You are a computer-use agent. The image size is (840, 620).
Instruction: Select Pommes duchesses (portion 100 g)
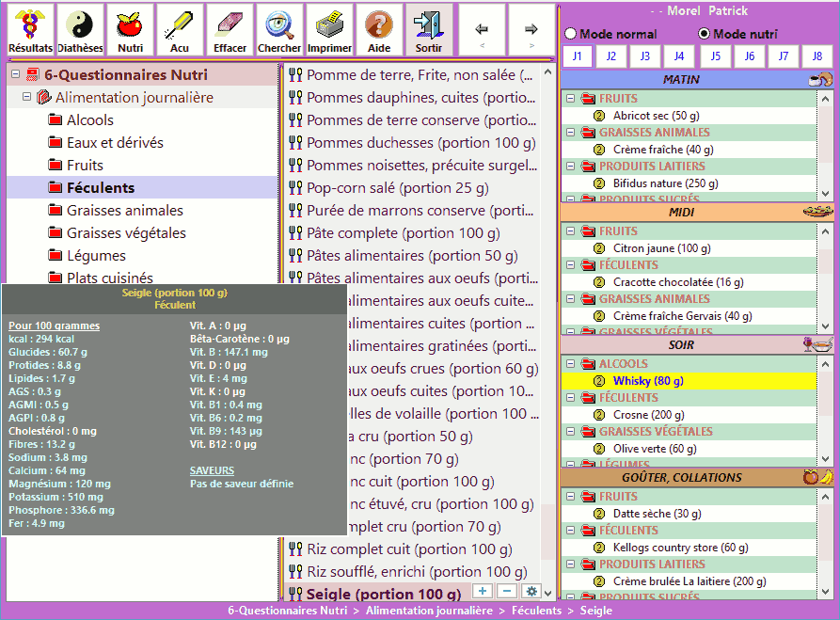click(x=421, y=143)
